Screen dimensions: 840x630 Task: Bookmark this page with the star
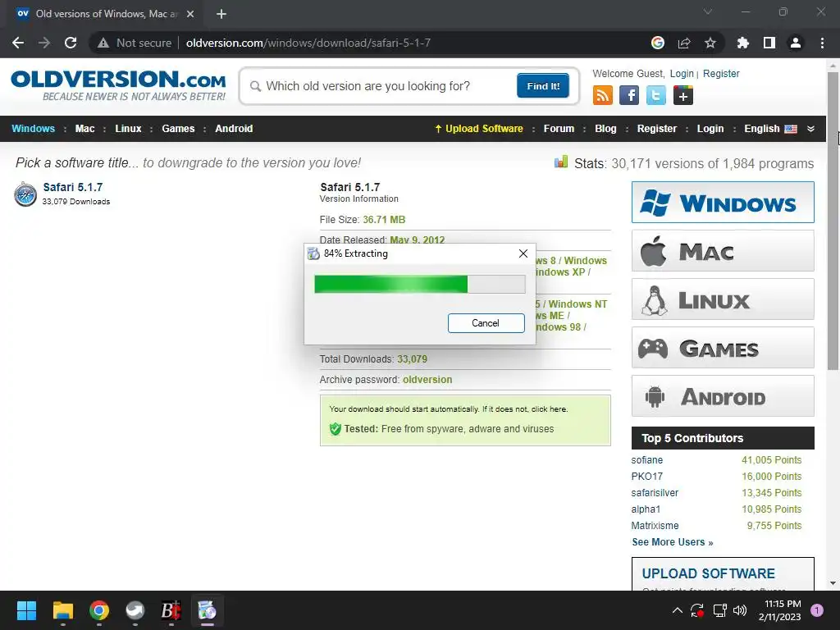coord(710,43)
